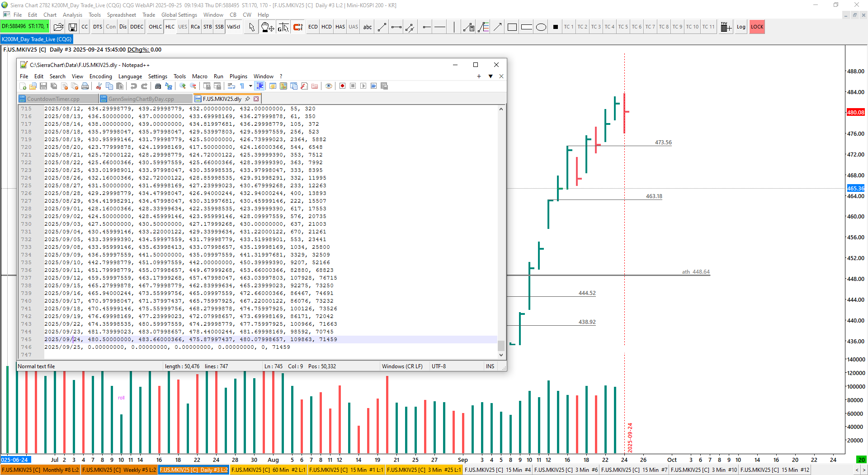Click the Notepad++ Find binoculars icon
Image resolution: width=868 pixels, height=475 pixels.
(x=158, y=86)
